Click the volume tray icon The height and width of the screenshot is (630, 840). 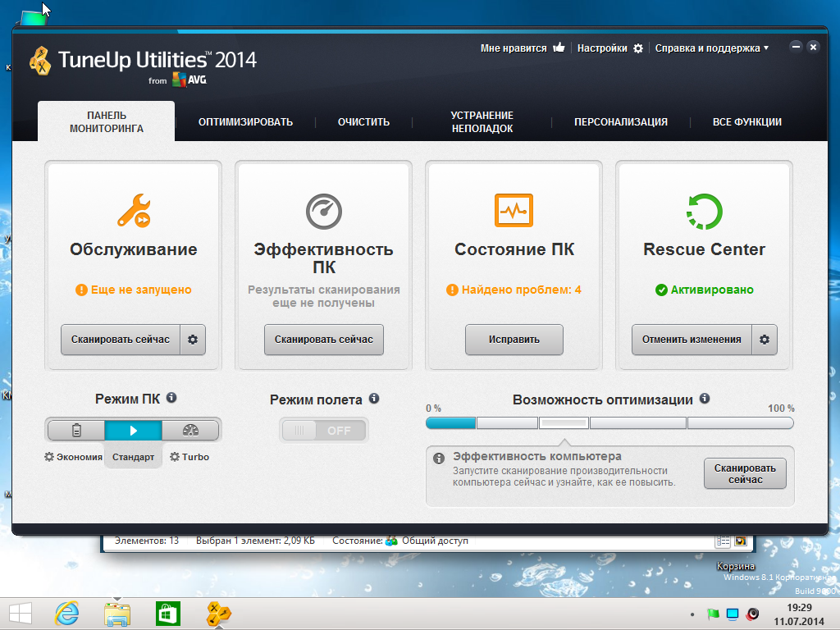pyautogui.click(x=753, y=614)
